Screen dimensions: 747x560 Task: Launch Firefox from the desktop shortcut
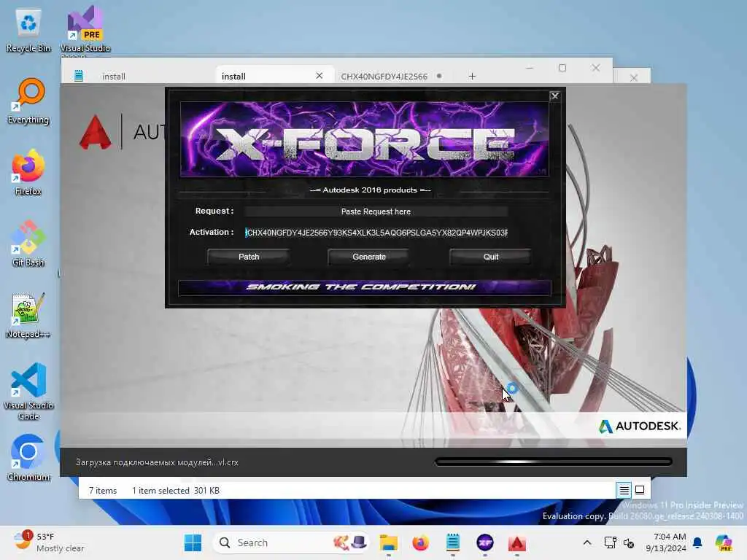28,172
